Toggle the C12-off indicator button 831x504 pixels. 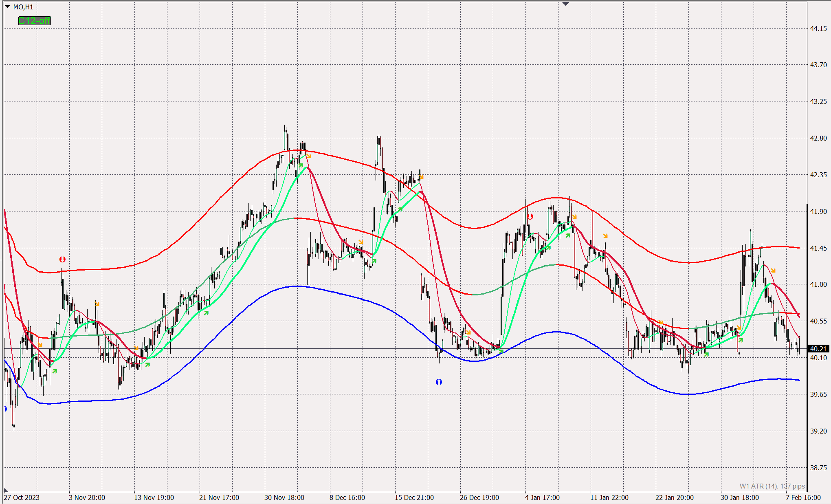34,21
